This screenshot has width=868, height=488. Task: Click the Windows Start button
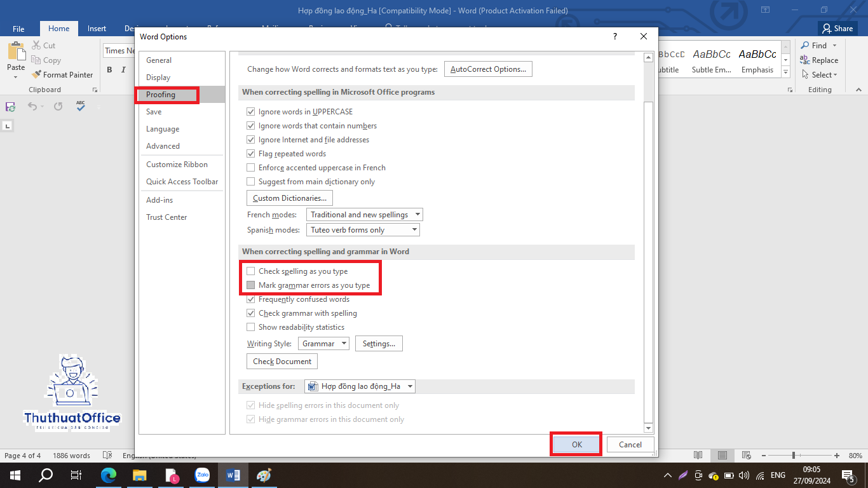tap(15, 475)
